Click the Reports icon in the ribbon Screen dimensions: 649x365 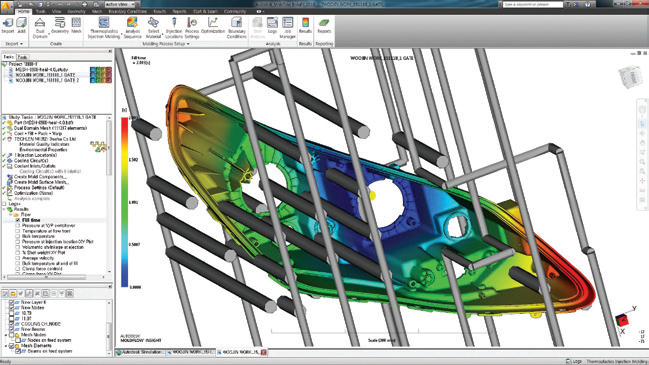click(324, 25)
